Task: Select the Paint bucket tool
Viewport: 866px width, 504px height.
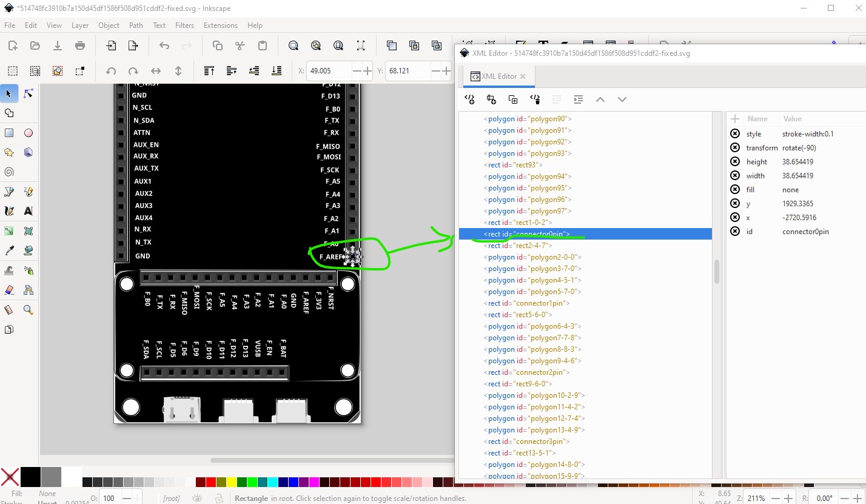Action: (28, 250)
